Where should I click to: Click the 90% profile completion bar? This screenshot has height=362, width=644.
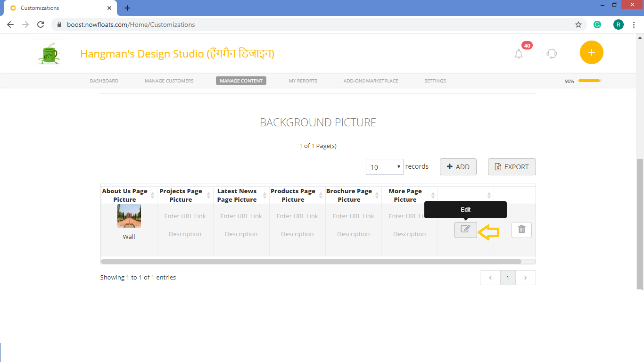[x=590, y=81]
